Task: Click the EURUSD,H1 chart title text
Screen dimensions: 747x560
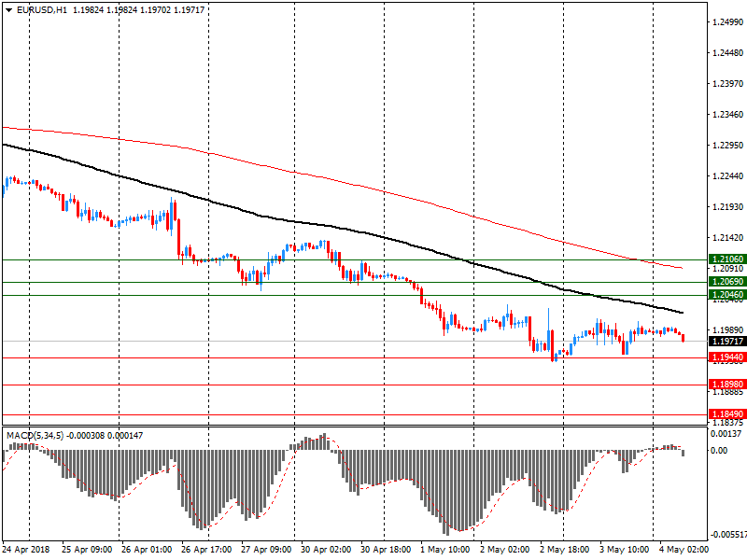Action: (42, 10)
